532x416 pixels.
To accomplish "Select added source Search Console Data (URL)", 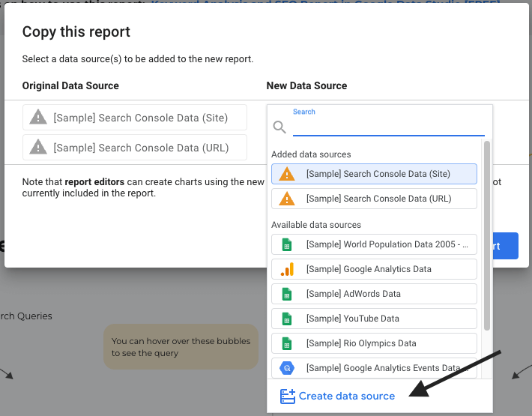I will (x=374, y=199).
